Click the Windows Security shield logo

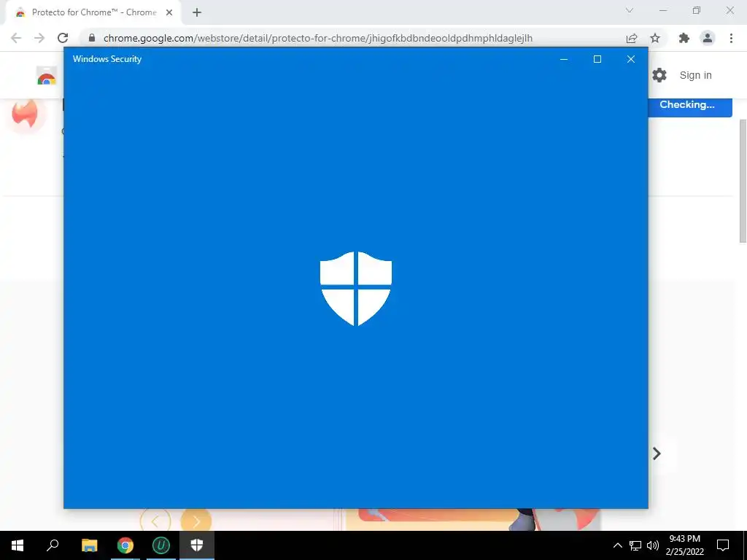[356, 289]
